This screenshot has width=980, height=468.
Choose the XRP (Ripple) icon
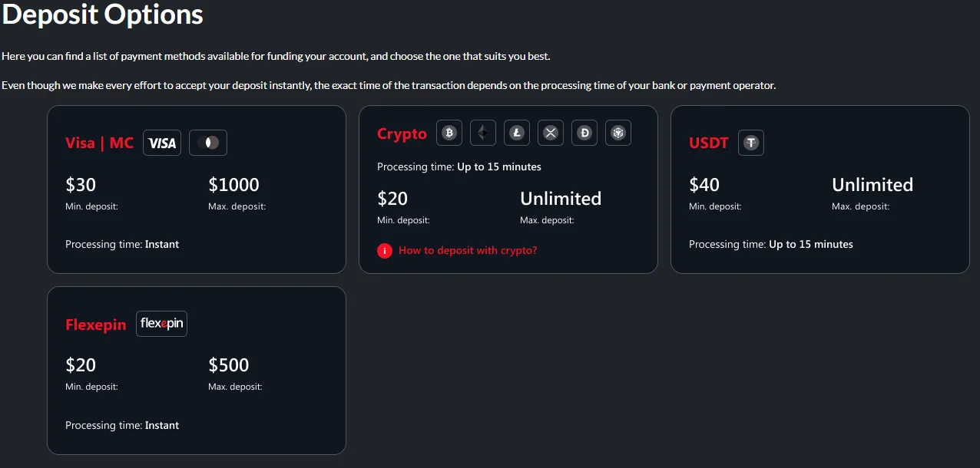pos(550,132)
